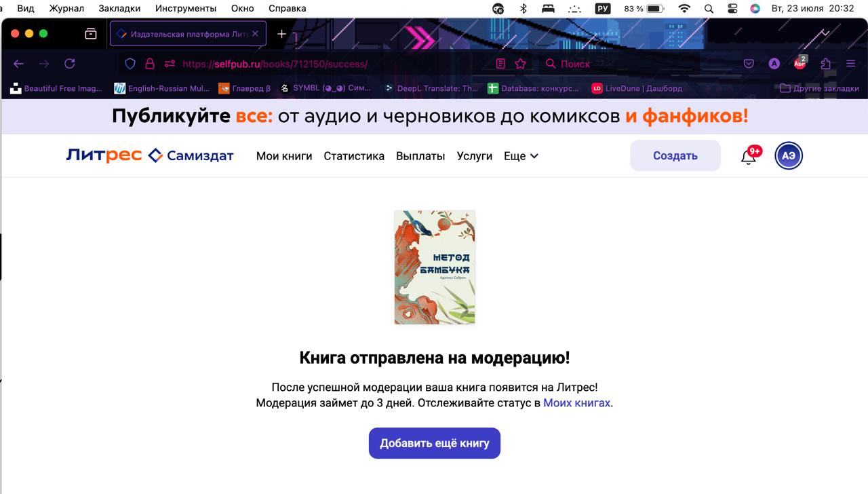Viewport: 868px width, 494px height.
Task: Click the Метод бамбука book cover
Action: pos(435,267)
